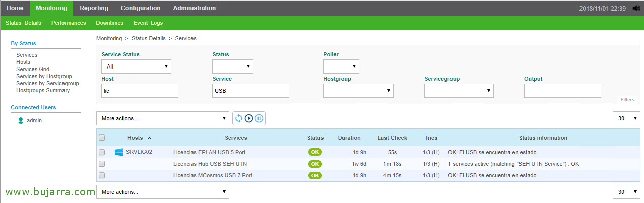Click the Hosts column sort arrow
The image size is (644, 203).
point(150,138)
